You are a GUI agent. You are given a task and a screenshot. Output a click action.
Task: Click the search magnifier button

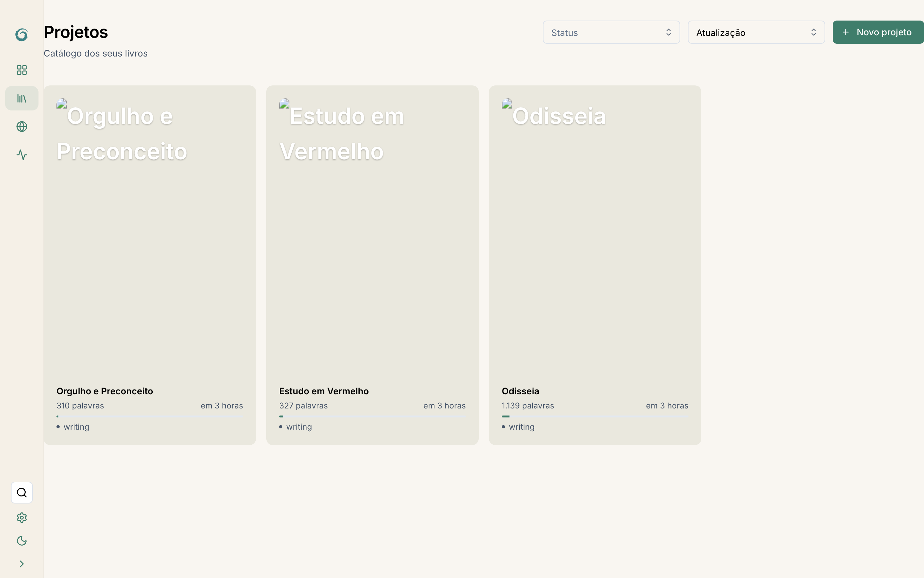tap(22, 492)
